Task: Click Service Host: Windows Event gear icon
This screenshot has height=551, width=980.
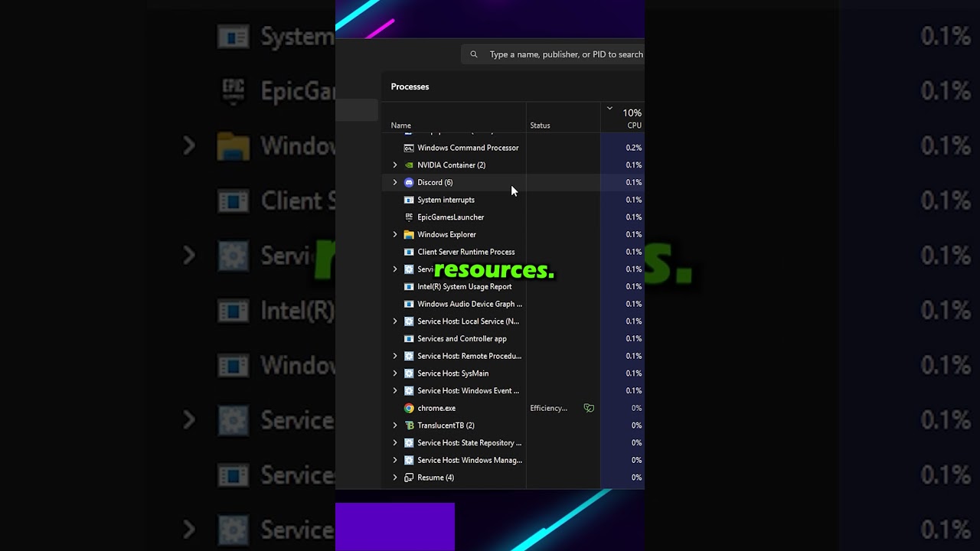Action: coord(409,391)
